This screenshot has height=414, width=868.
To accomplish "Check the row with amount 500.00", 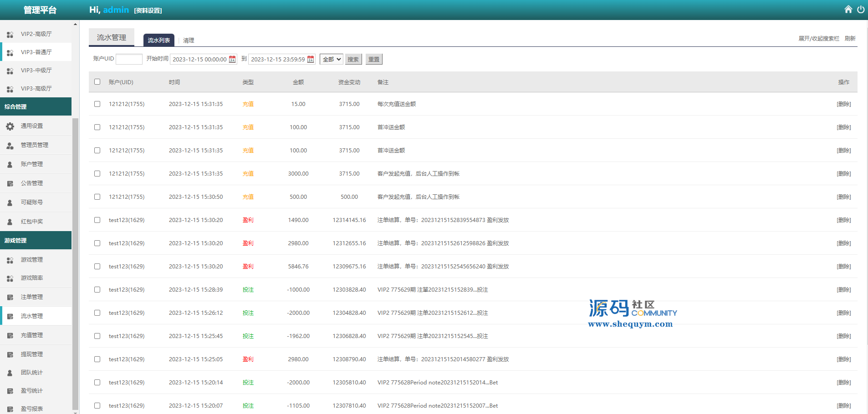I will pyautogui.click(x=97, y=197).
